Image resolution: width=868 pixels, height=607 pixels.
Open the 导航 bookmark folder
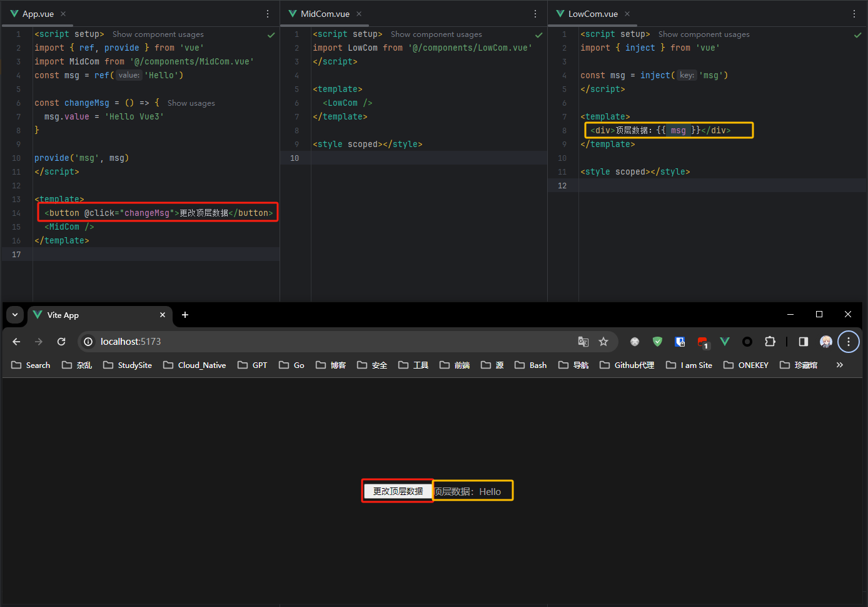point(573,365)
